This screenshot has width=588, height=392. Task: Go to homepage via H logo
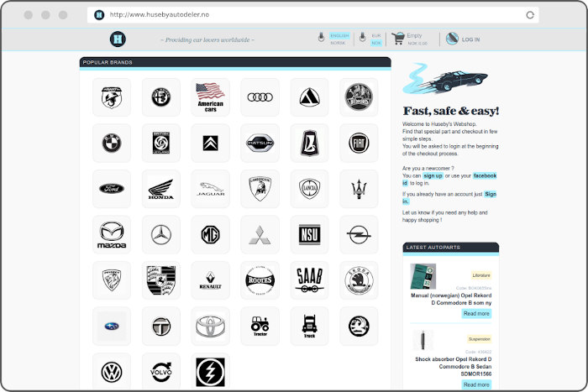(118, 39)
